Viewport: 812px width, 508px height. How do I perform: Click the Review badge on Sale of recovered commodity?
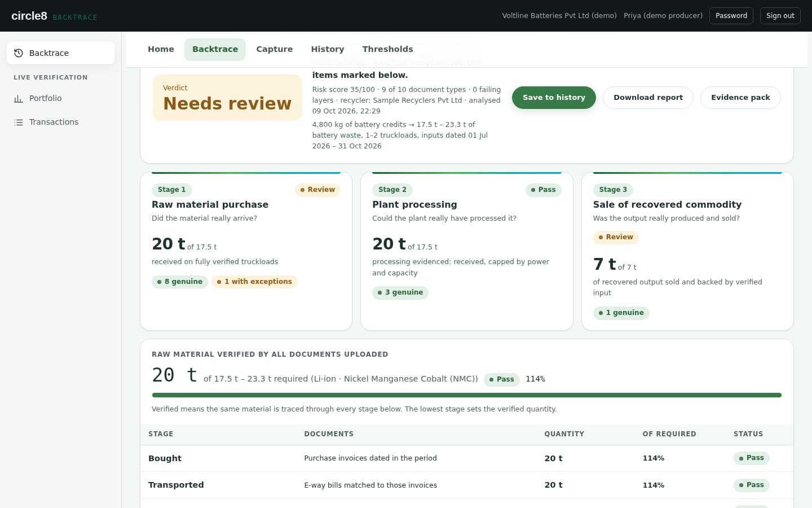616,237
